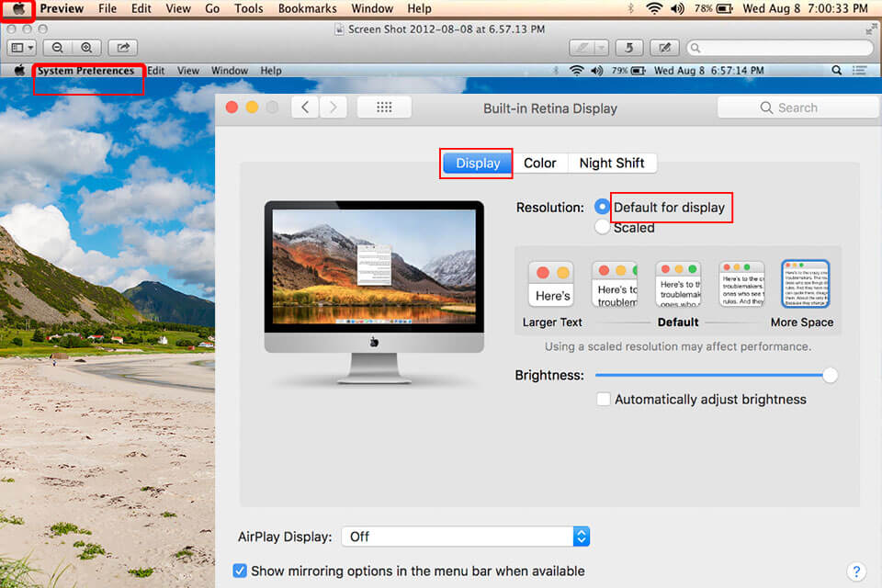882x588 pixels.
Task: Choose the second scaling thumbnail beside Larger Text
Action: (x=615, y=284)
